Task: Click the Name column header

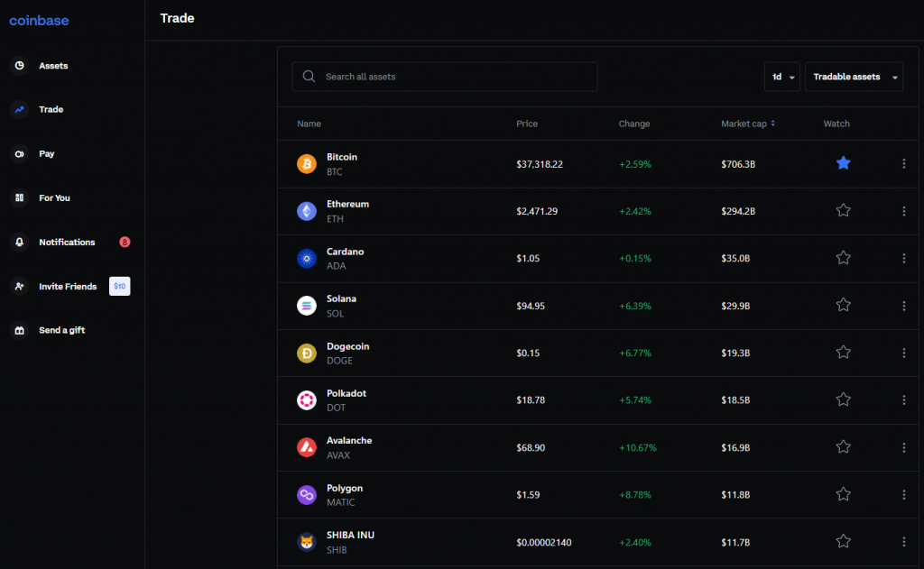Action: (309, 124)
